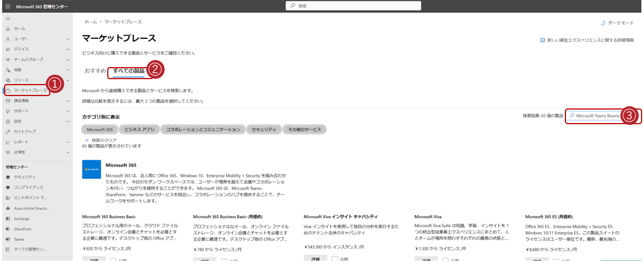Toggle ダークモード dark mode

coord(617,23)
